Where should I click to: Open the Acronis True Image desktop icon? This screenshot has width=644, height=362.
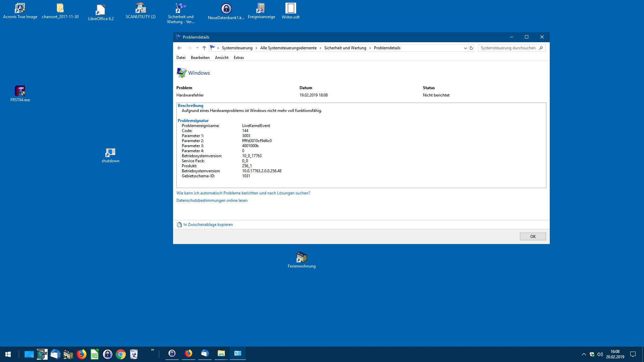(20, 11)
